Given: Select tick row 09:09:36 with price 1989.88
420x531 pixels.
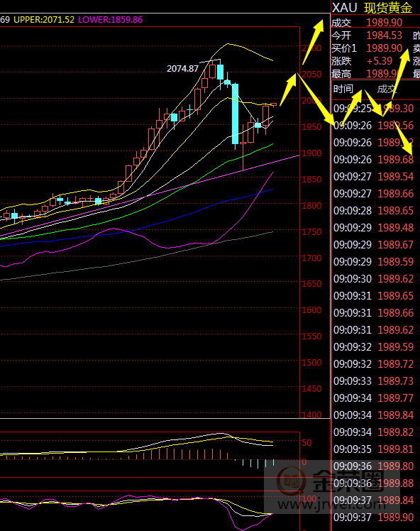Looking at the screenshot, I should point(374,483).
